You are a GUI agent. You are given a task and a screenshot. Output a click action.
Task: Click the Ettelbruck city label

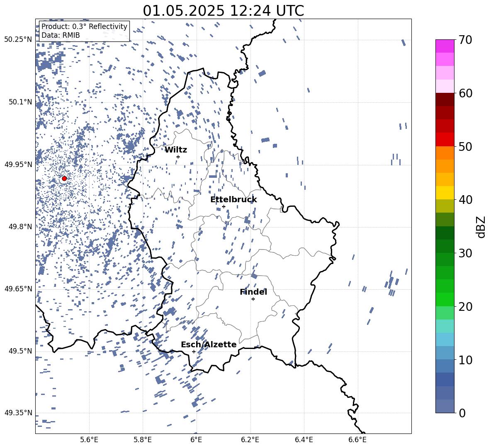233,200
